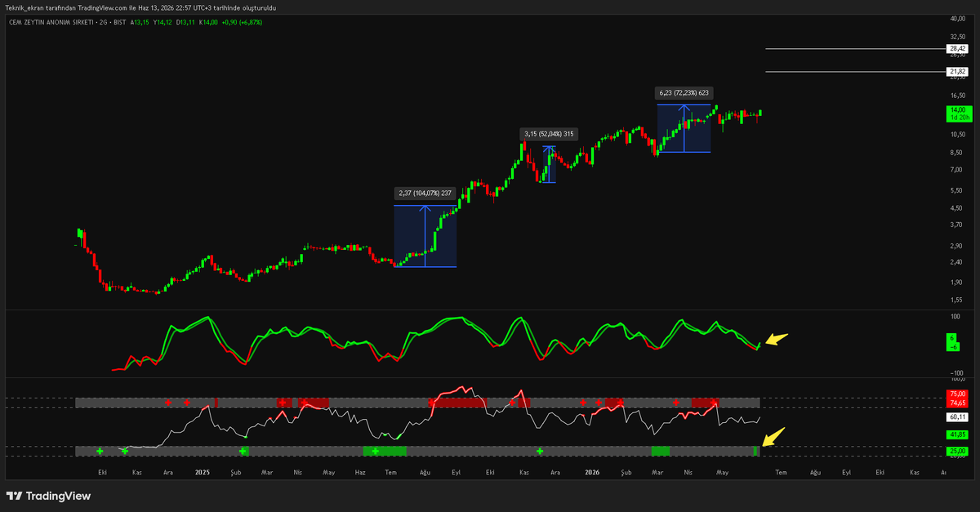Click the 8,50 price axis label
The image size is (980, 512).
(957, 153)
